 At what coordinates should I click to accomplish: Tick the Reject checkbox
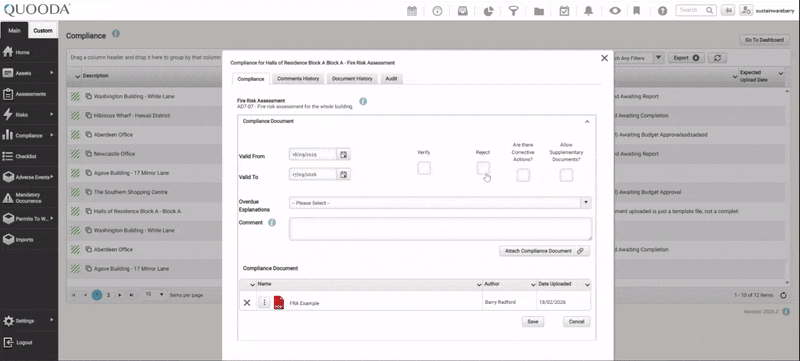(x=483, y=168)
